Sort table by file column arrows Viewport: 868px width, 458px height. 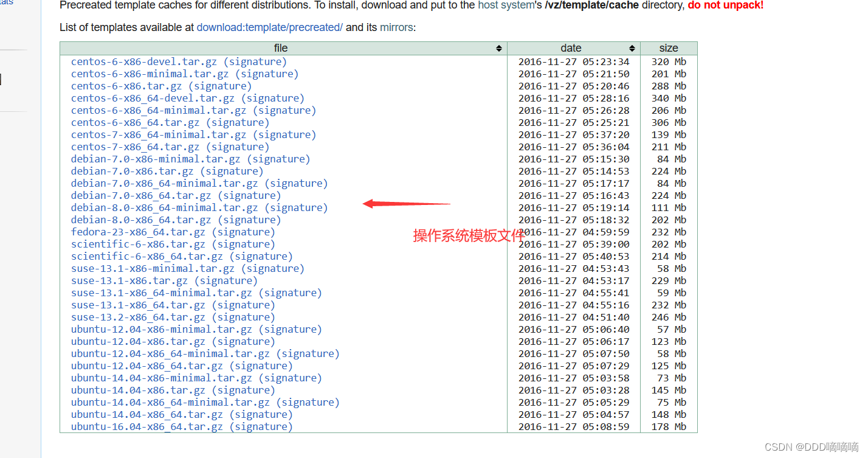pos(499,49)
